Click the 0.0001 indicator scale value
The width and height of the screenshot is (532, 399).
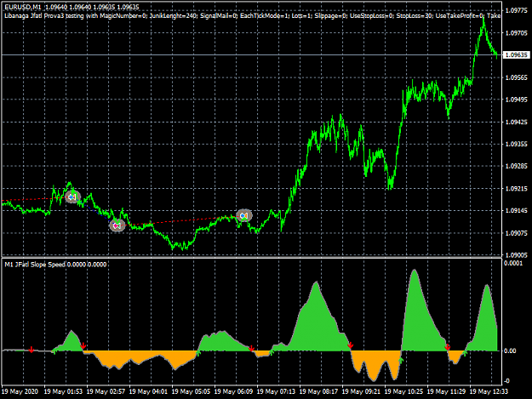tap(513, 264)
